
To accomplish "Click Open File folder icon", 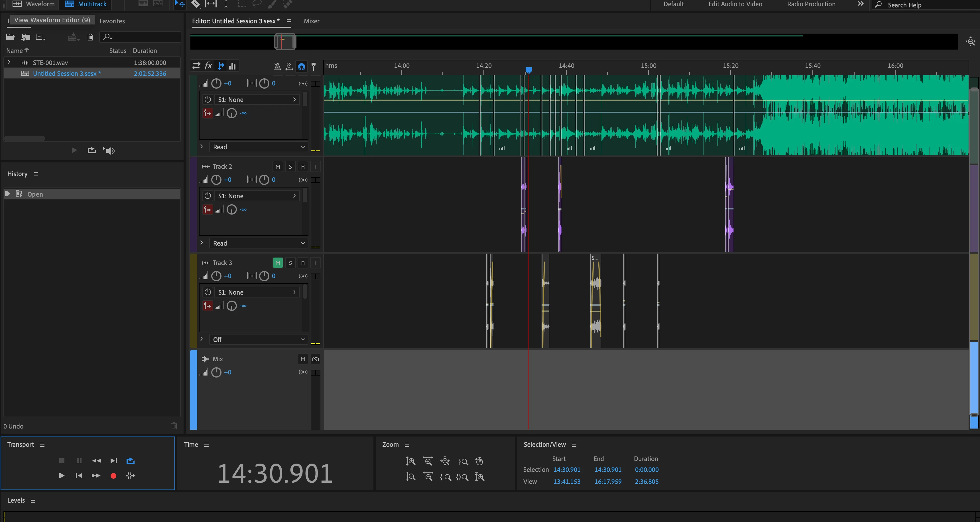I will point(10,37).
